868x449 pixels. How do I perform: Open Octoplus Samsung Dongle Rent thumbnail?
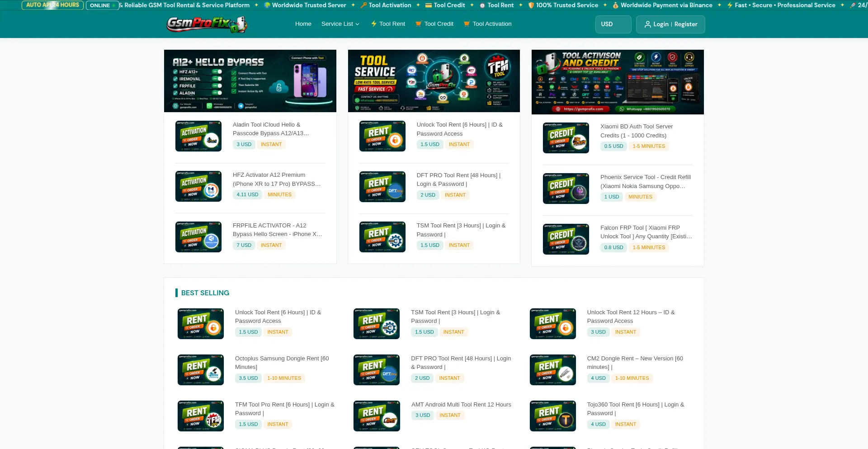coord(201,370)
